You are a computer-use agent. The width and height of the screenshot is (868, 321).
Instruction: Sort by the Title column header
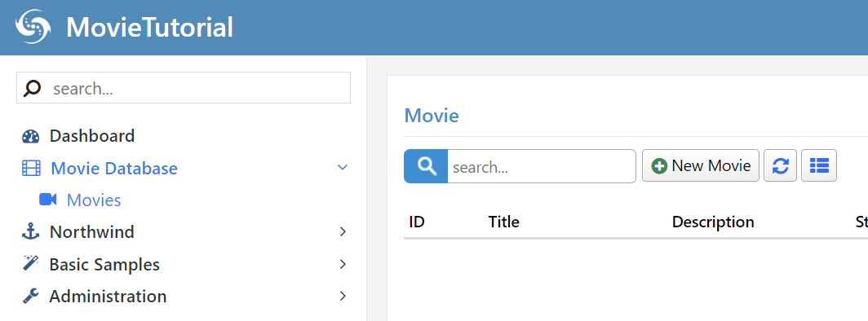click(504, 222)
